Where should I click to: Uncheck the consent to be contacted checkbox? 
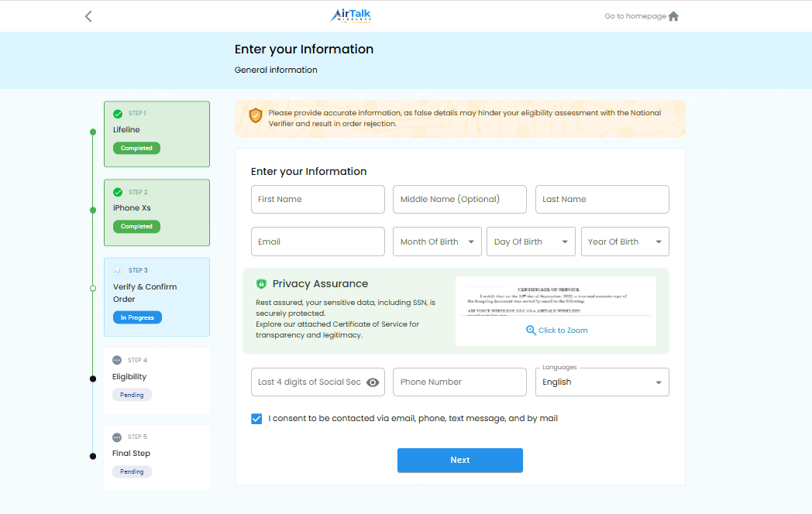256,419
